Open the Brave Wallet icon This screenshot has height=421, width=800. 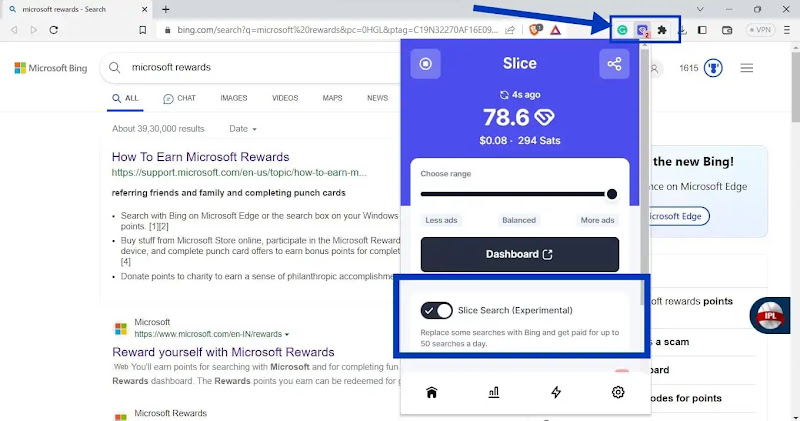pyautogui.click(x=728, y=30)
